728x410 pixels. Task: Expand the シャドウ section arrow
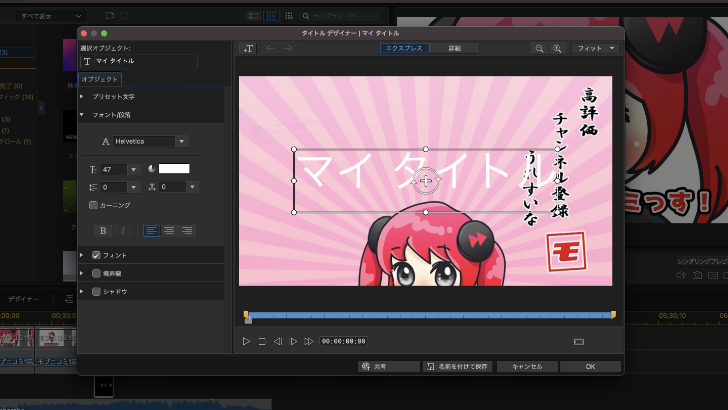82,292
